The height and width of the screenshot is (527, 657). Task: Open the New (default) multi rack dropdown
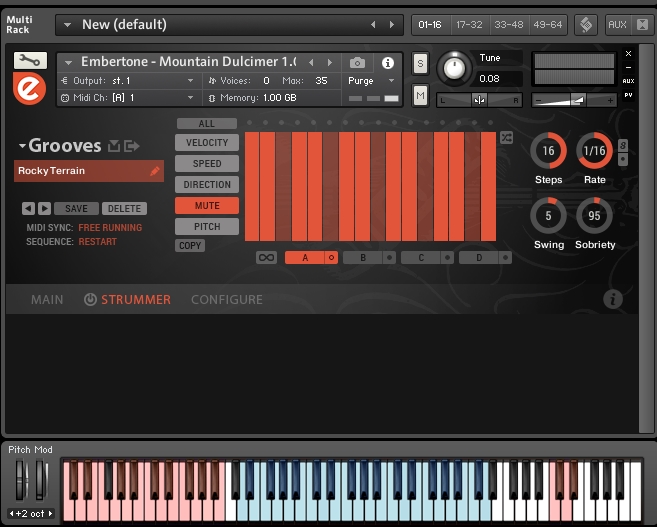pyautogui.click(x=67, y=24)
